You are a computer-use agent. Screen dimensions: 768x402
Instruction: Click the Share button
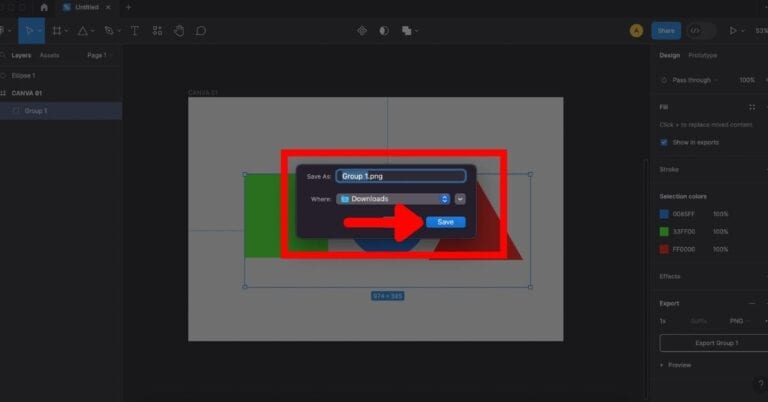tap(666, 31)
